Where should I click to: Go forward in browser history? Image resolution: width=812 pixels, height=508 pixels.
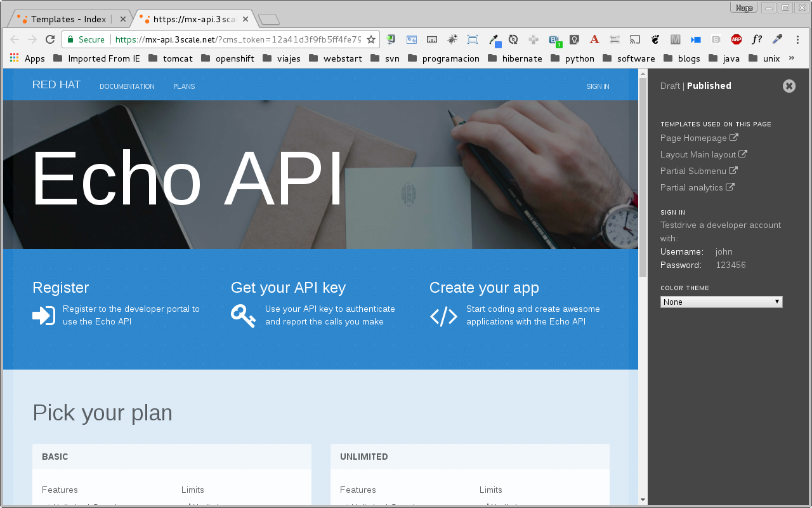pyautogui.click(x=32, y=39)
